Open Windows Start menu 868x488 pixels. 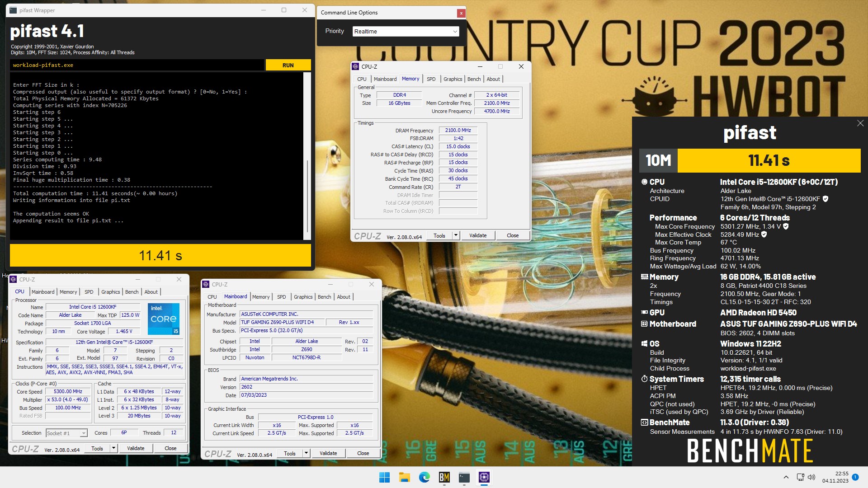pos(384,477)
